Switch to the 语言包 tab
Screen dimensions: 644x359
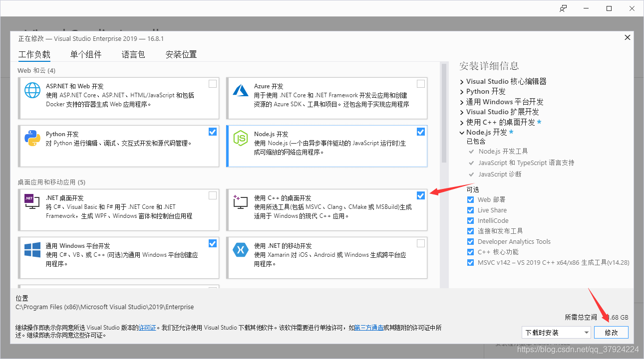133,54
